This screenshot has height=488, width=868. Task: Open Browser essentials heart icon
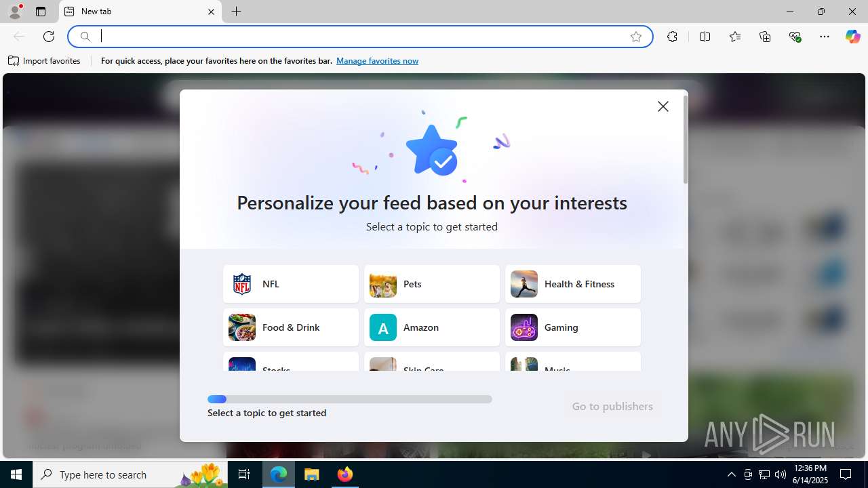coord(795,37)
